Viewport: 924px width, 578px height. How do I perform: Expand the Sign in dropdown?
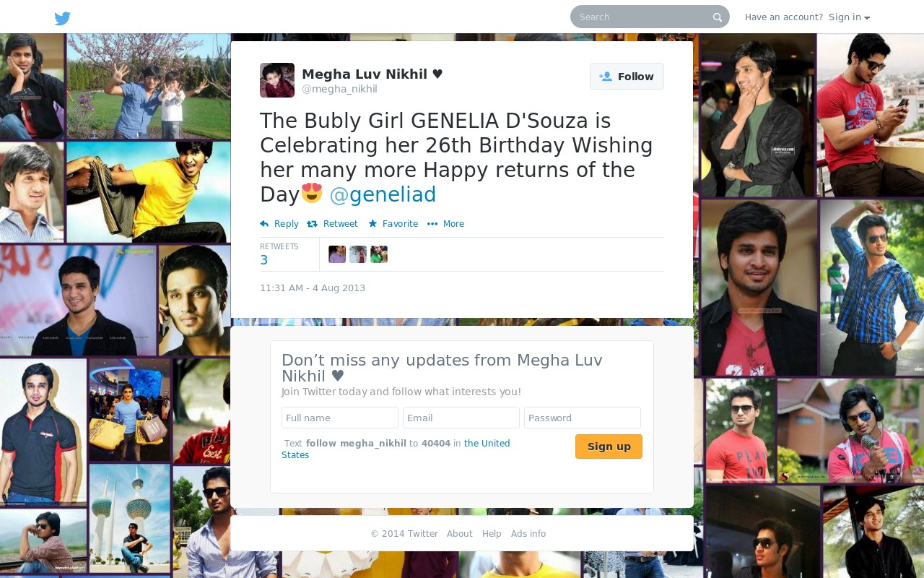850,17
